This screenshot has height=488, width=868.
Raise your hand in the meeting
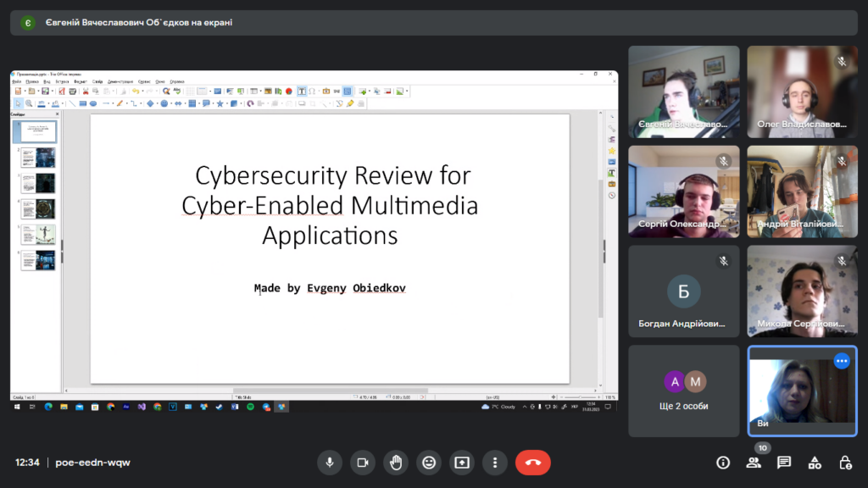point(396,463)
